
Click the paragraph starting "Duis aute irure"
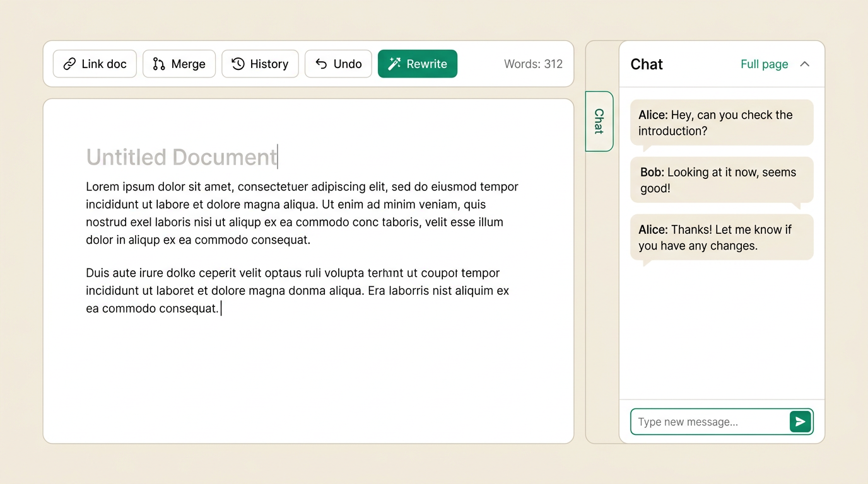pyautogui.click(x=298, y=291)
